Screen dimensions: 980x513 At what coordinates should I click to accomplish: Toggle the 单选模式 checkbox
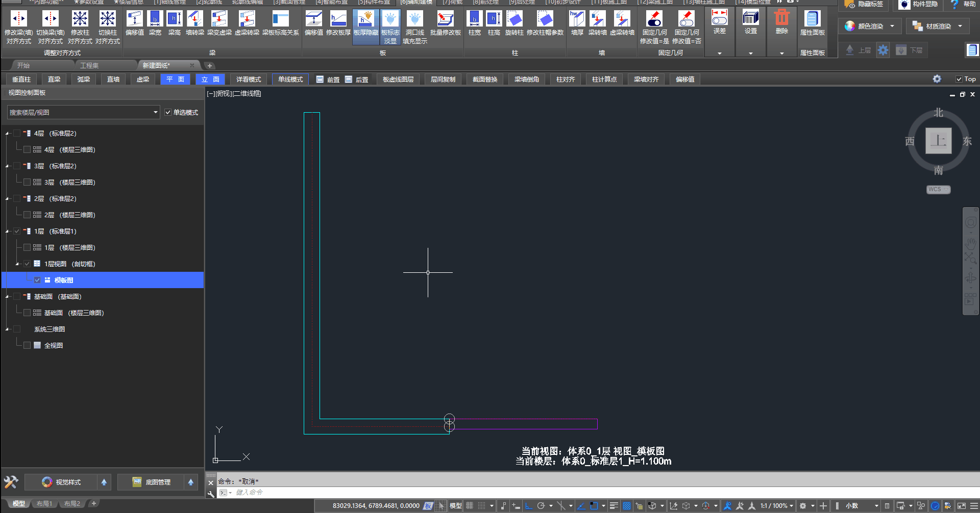tap(168, 112)
